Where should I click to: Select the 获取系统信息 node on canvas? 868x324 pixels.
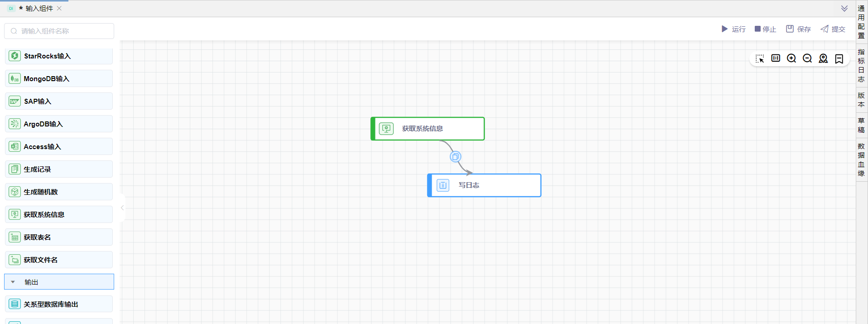[428, 129]
